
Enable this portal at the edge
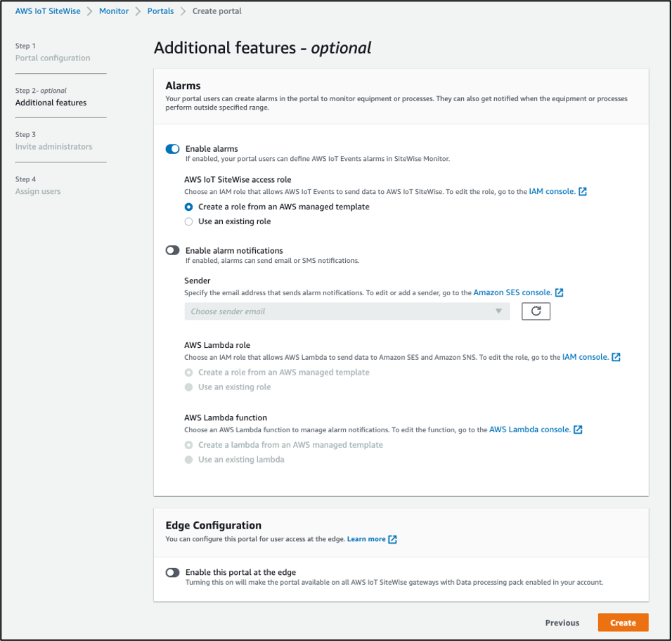(172, 572)
